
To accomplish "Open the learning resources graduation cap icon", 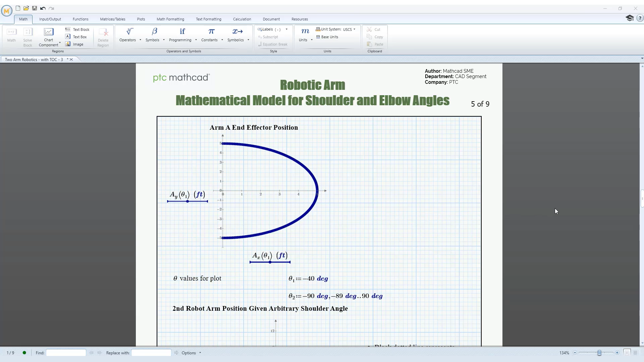I will (630, 18).
